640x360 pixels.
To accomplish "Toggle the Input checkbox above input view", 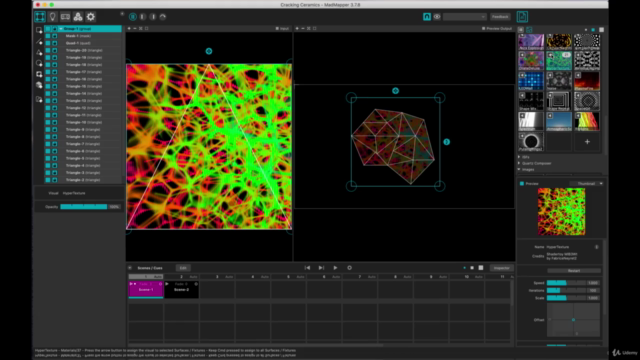I will pyautogui.click(x=277, y=29).
